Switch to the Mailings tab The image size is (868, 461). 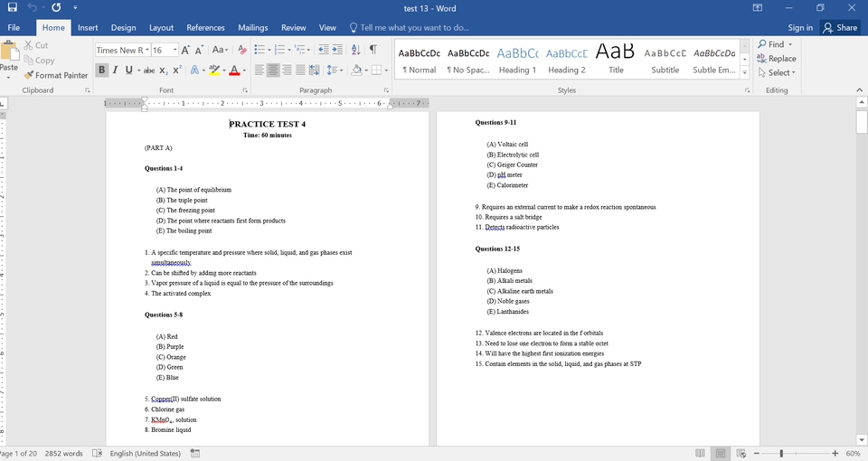253,28
